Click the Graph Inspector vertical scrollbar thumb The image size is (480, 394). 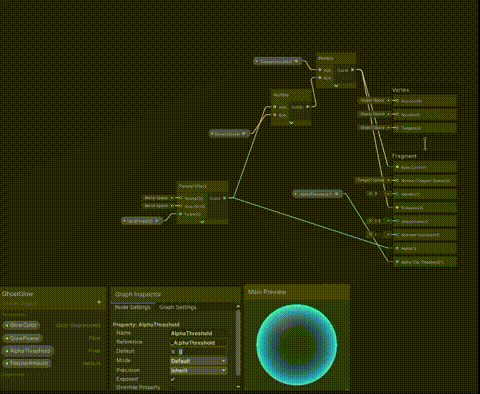(238, 343)
